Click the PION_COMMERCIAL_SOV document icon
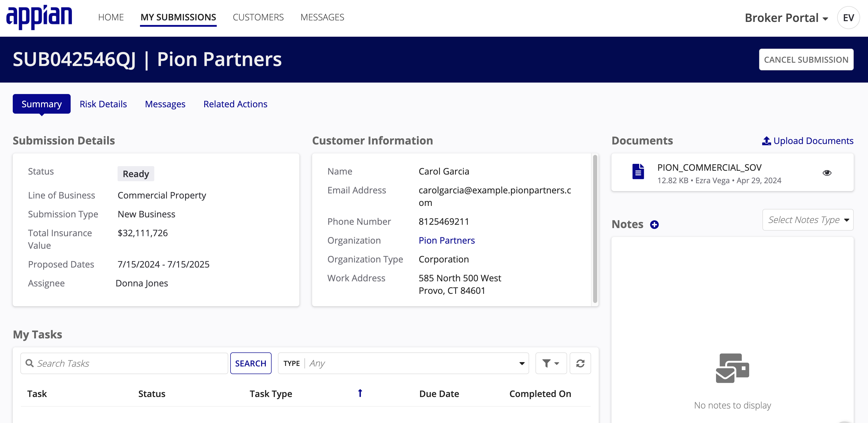Viewport: 868px width, 423px height. (637, 174)
